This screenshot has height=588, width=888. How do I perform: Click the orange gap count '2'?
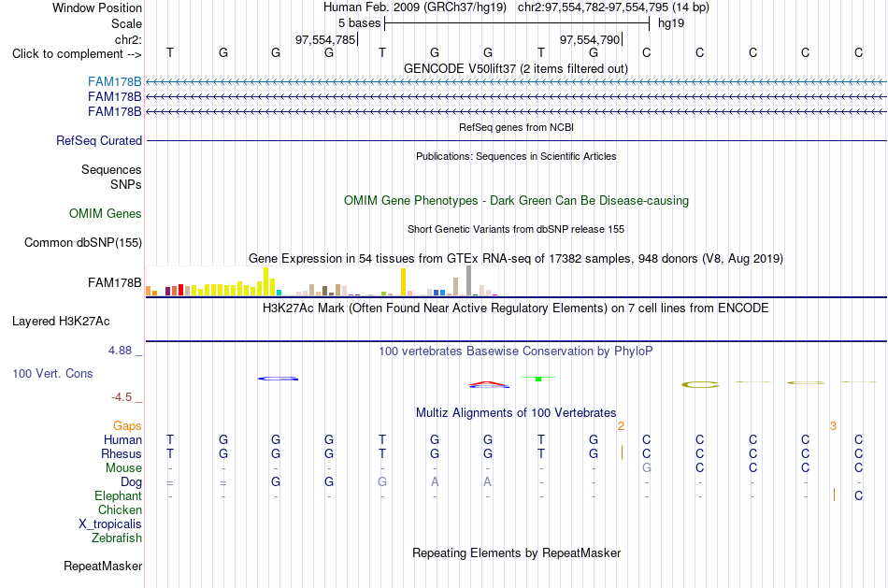point(622,426)
